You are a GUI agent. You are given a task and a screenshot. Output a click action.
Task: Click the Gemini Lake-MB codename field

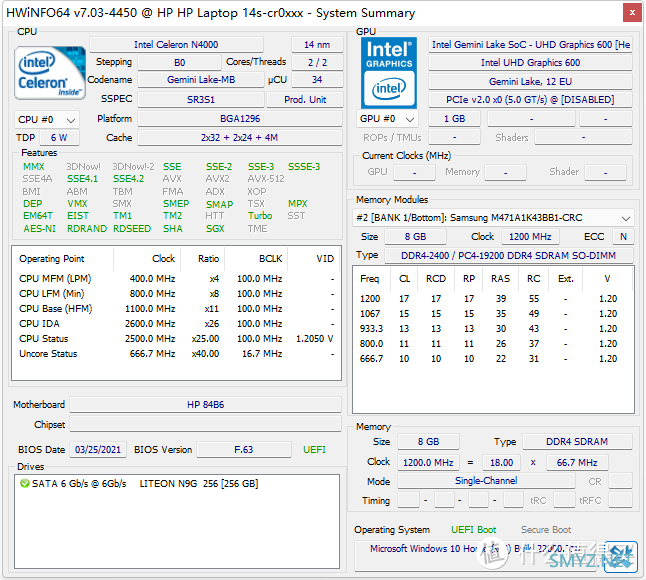pos(201,80)
